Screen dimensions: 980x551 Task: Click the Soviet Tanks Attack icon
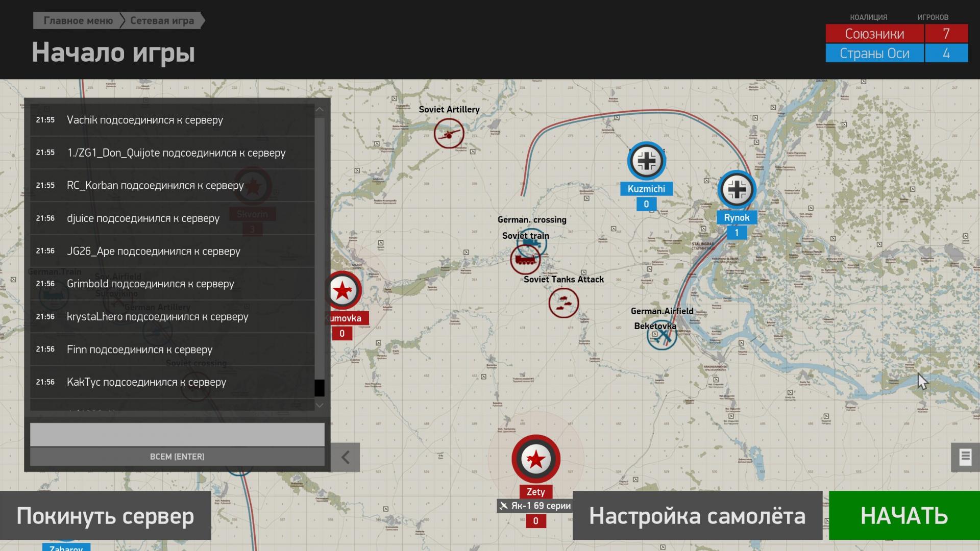[x=563, y=303]
